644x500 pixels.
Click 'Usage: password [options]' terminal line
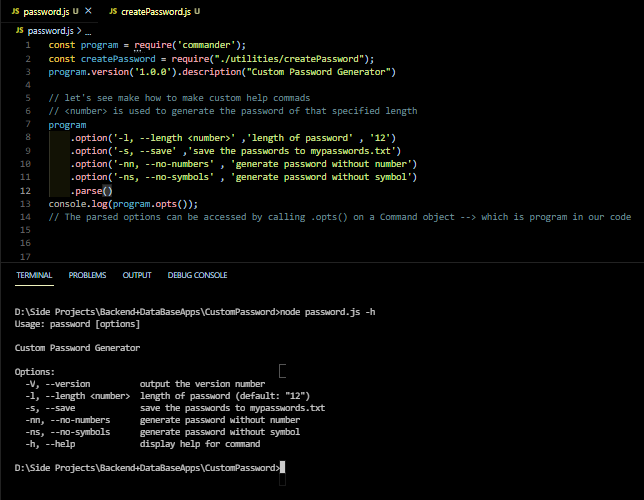point(77,324)
